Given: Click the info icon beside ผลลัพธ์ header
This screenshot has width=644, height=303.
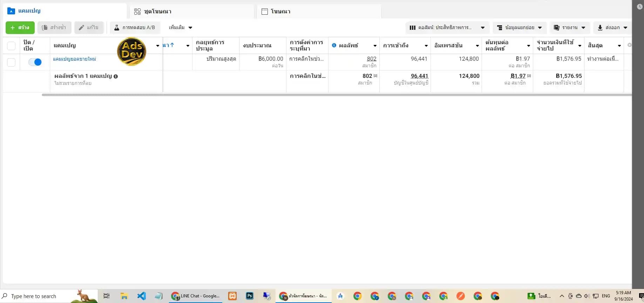Looking at the screenshot, I should point(334,45).
